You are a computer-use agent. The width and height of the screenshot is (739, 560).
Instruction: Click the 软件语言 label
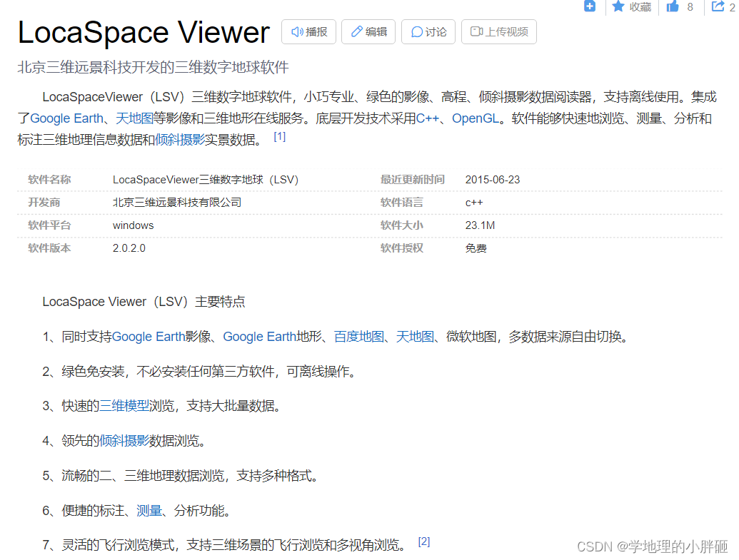(x=401, y=203)
